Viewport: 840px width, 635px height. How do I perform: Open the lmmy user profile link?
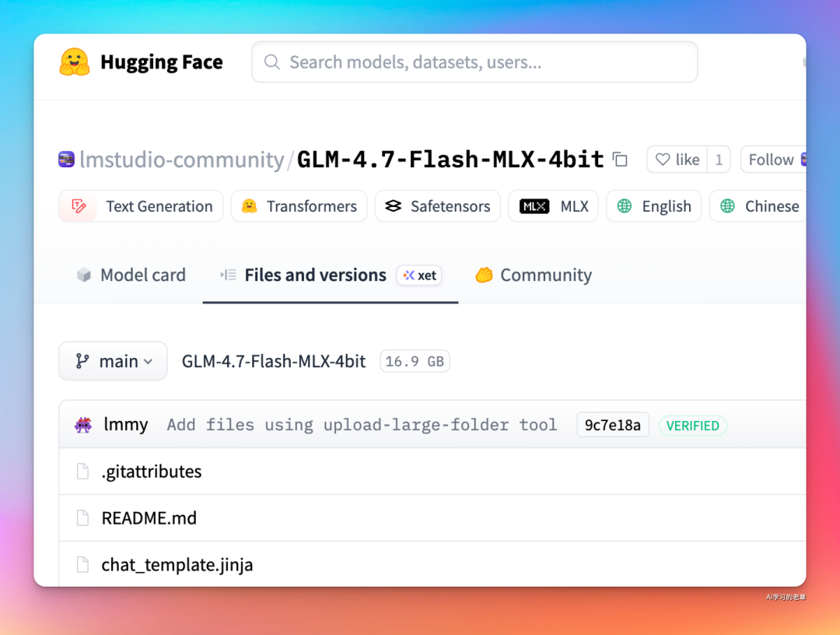[126, 424]
